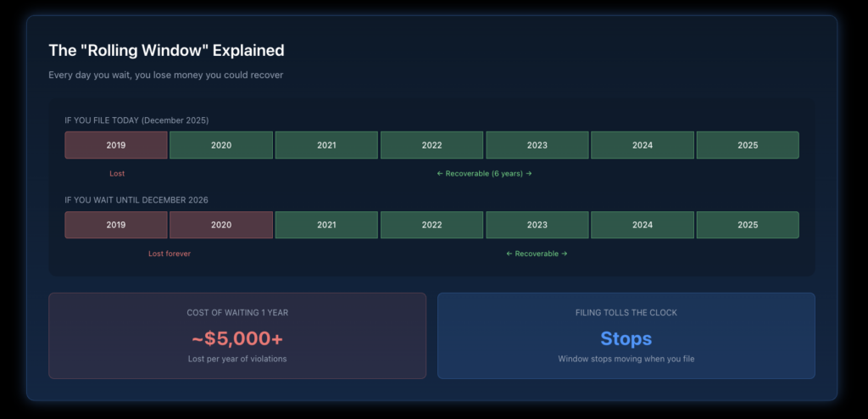
Task: Select 2025 box in the wait-until-2026 row
Action: [748, 225]
